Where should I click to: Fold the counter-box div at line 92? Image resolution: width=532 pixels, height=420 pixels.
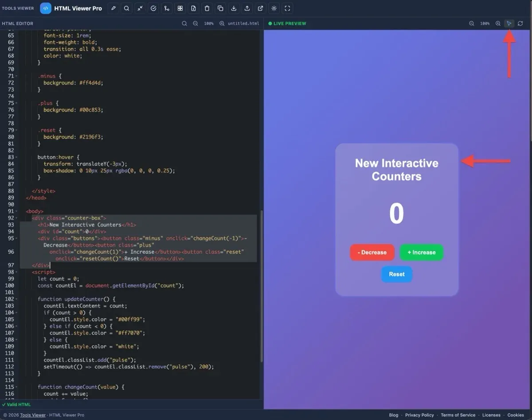click(17, 218)
